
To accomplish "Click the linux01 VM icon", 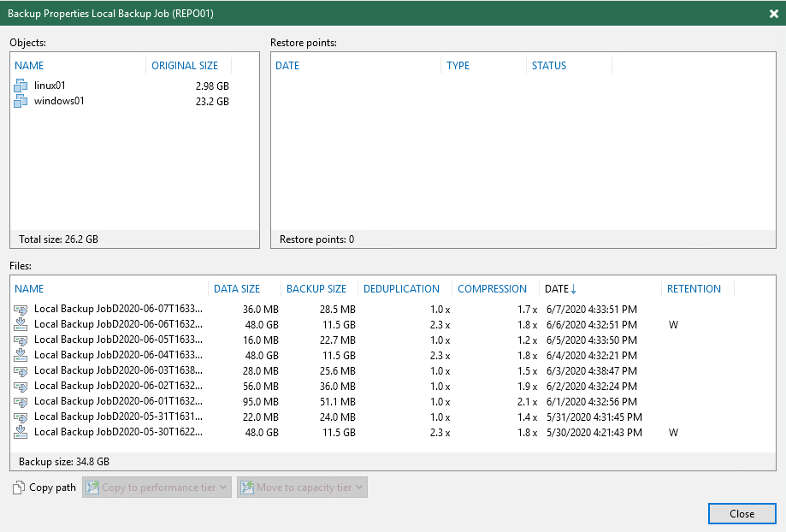I will 21,86.
